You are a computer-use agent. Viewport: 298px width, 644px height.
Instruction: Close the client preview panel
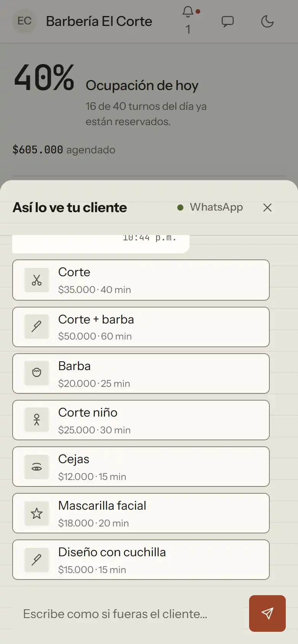267,208
